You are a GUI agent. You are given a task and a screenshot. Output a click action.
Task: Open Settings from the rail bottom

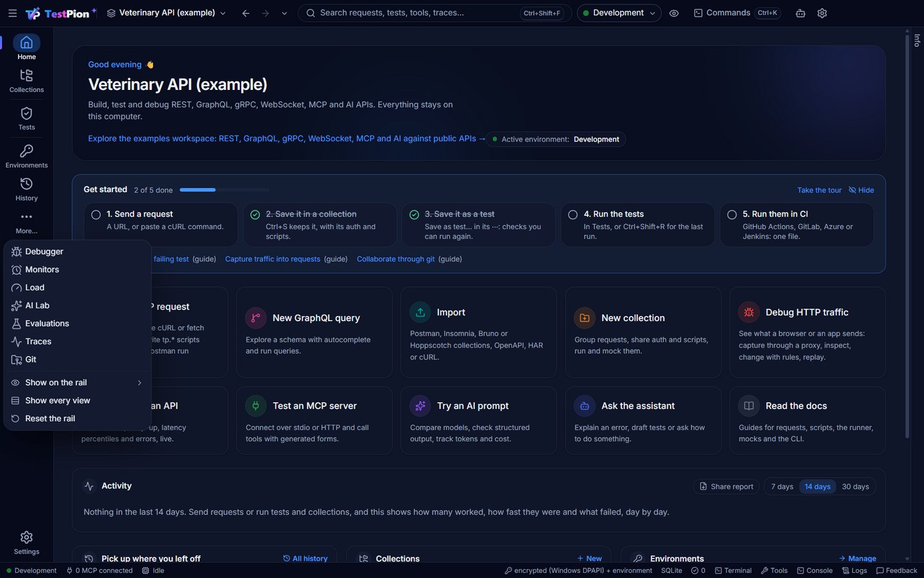click(26, 543)
